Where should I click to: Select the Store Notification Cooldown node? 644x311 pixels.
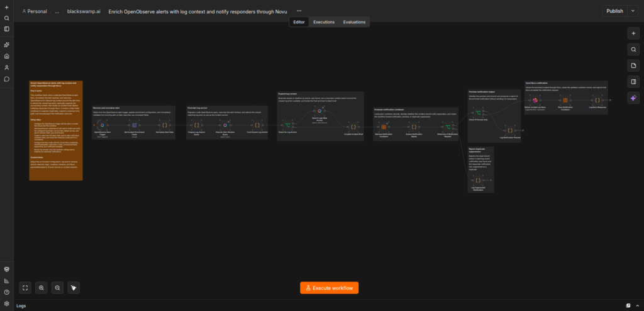pyautogui.click(x=565, y=100)
